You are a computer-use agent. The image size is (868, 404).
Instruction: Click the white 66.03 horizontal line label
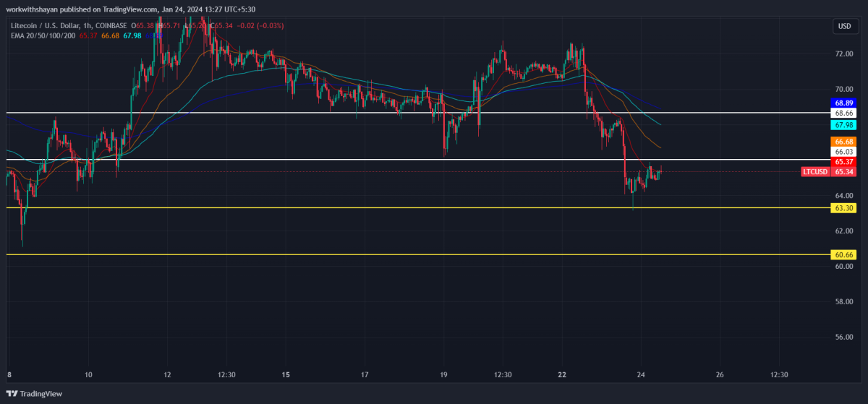(x=844, y=152)
